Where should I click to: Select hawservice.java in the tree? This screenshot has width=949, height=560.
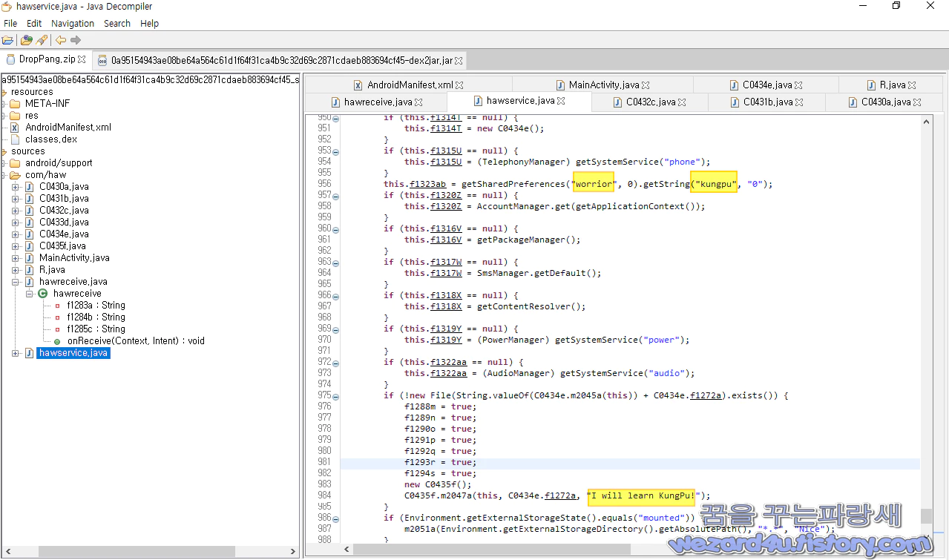pyautogui.click(x=73, y=353)
